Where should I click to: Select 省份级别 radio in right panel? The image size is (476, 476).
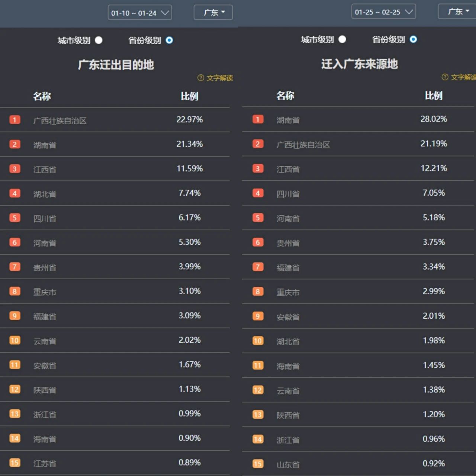[413, 39]
